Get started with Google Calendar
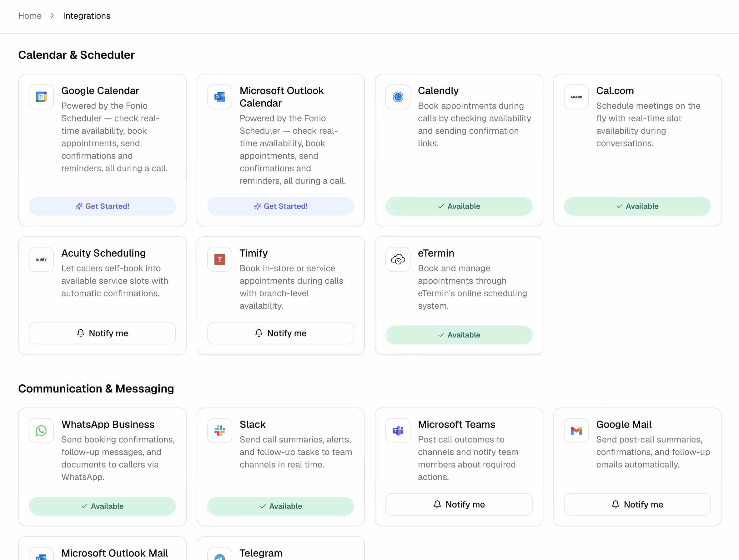Screen dimensions: 739x560 click(102, 206)
